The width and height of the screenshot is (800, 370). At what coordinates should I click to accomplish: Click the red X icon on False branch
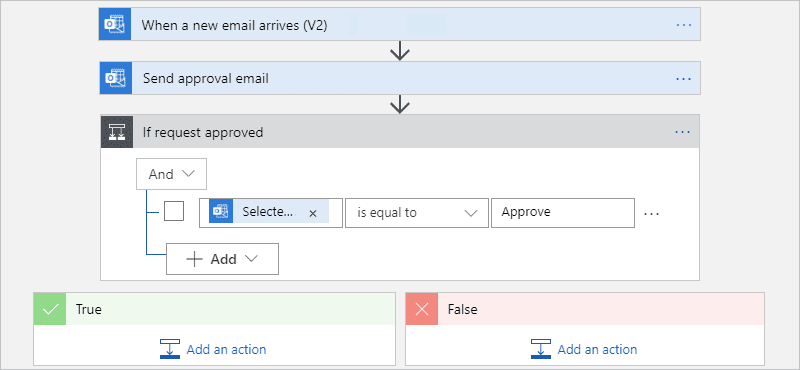pyautogui.click(x=422, y=309)
